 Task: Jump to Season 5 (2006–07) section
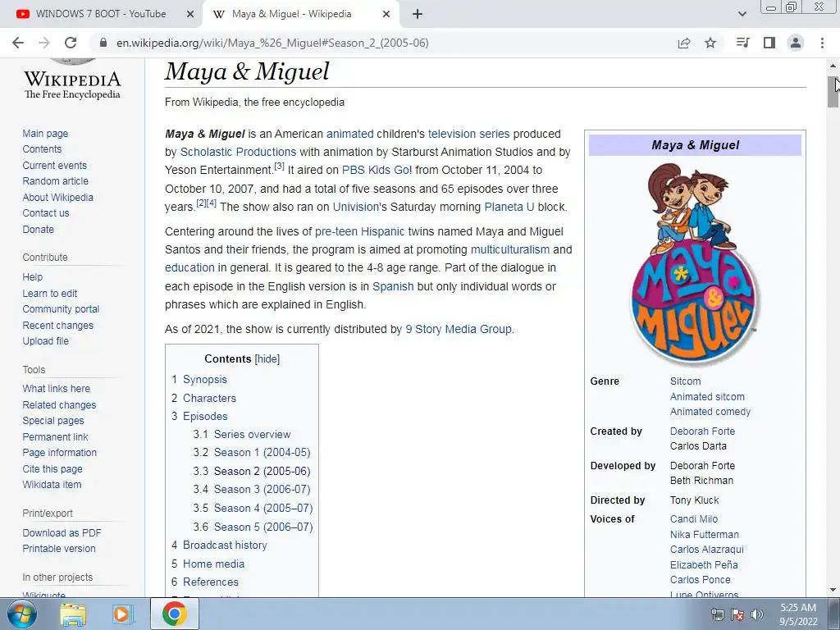point(263,527)
